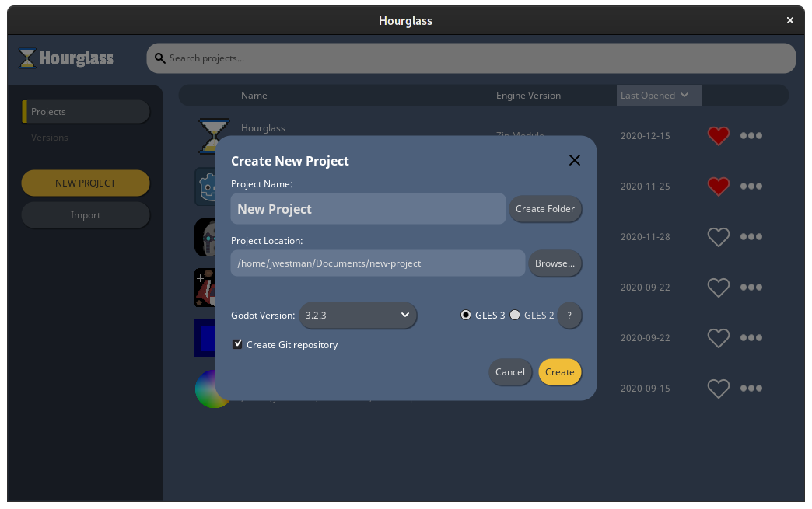This screenshot has width=812, height=509.
Task: Click the date 2020-11-28
Action: (646, 237)
